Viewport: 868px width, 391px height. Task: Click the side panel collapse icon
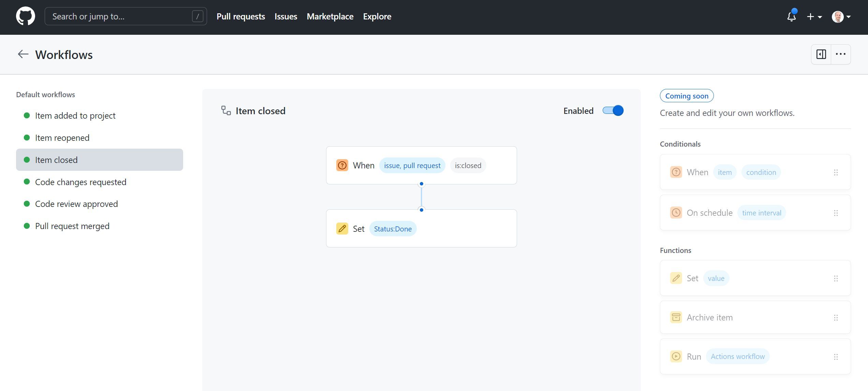(x=821, y=54)
